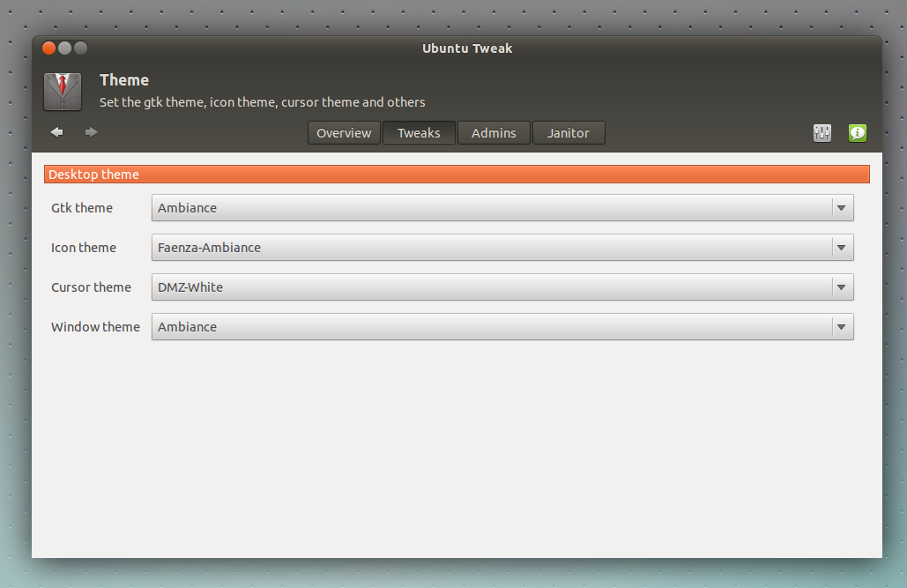The height and width of the screenshot is (588, 907).
Task: Click the Cursor theme dropdown arrow
Action: [x=842, y=287]
